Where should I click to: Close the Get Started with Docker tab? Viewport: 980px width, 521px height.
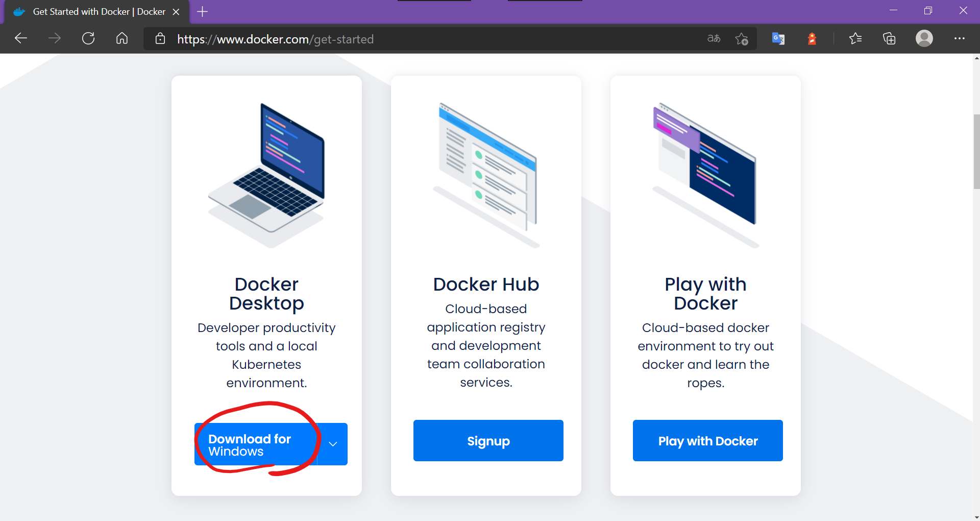click(x=176, y=12)
